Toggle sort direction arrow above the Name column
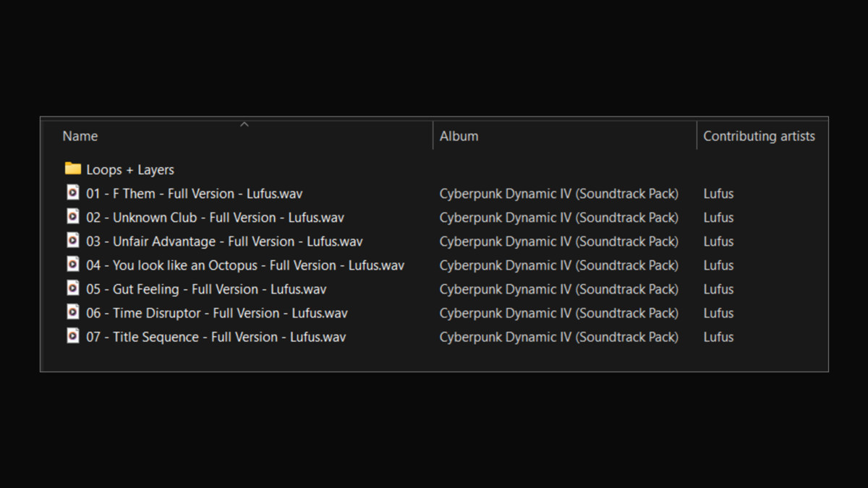 pos(244,124)
